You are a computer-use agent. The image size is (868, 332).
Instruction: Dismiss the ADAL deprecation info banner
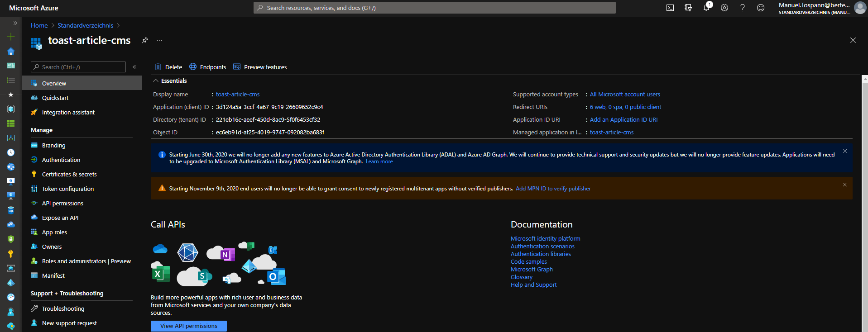[x=845, y=152]
